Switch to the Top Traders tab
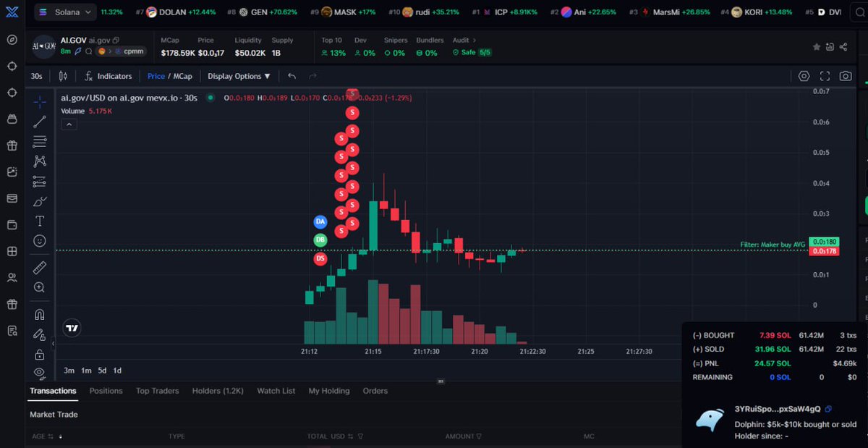Image resolution: width=868 pixels, height=448 pixels. point(157,391)
